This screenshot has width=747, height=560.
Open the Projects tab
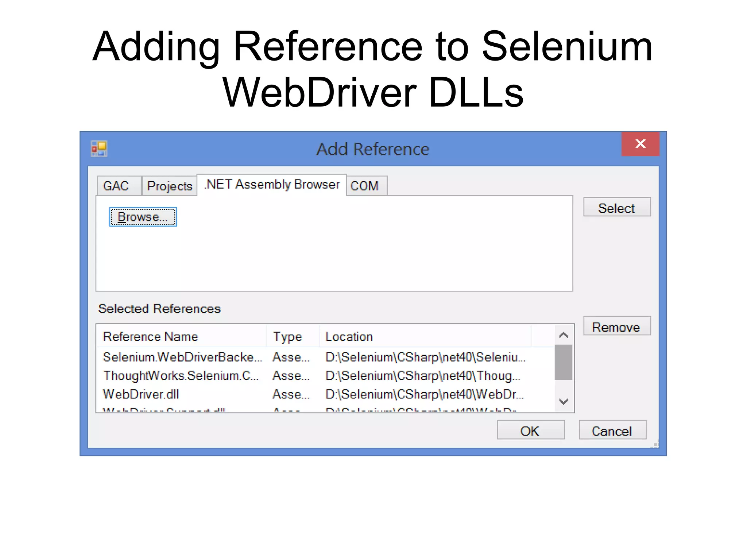point(170,186)
